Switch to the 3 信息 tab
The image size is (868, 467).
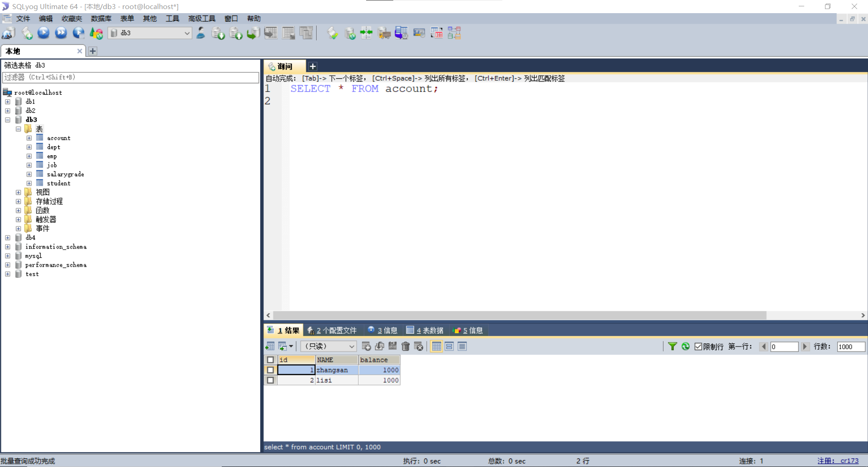(382, 330)
